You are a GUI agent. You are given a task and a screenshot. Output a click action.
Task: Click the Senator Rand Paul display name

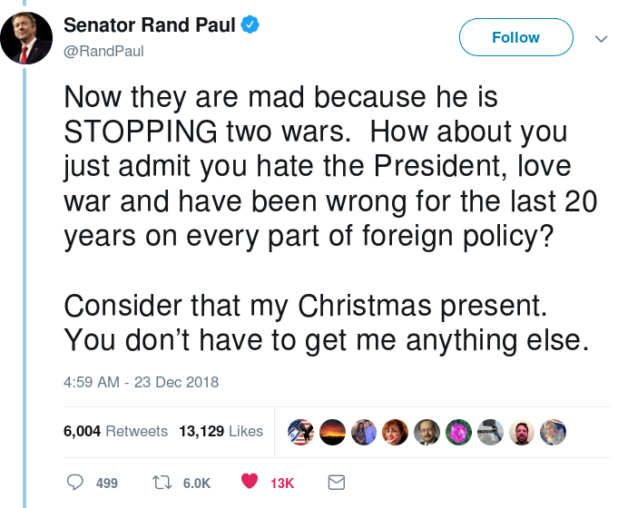[x=149, y=25]
